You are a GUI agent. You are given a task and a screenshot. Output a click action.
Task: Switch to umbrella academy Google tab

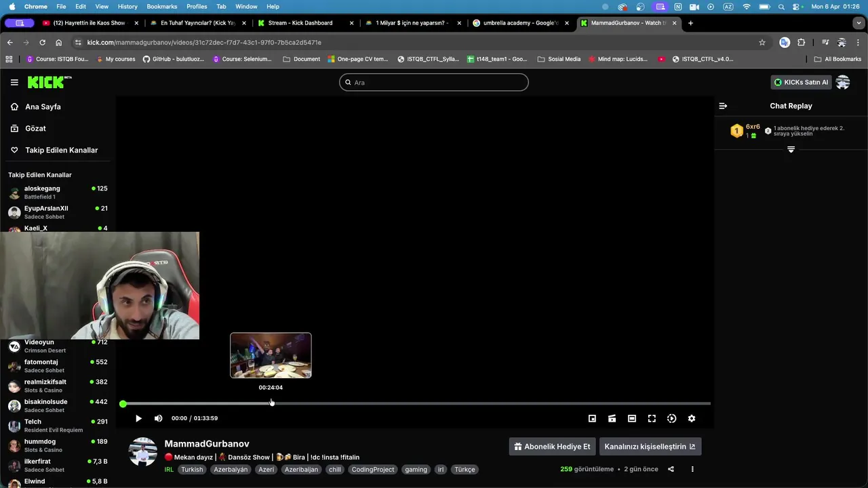[520, 23]
